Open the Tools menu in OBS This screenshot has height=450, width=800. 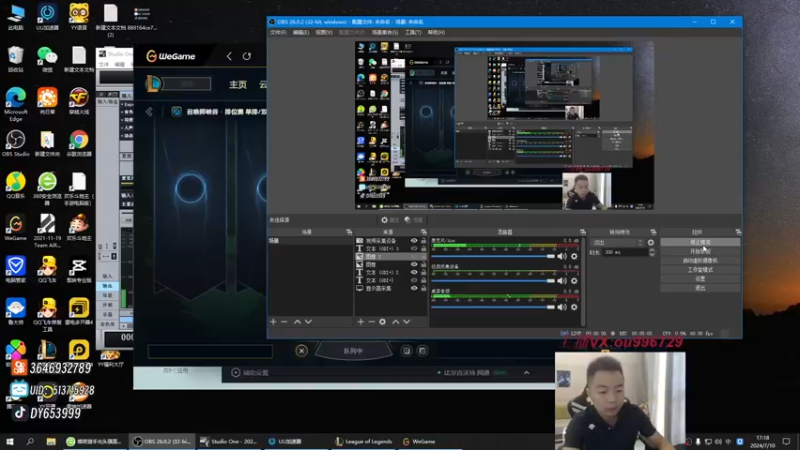tap(413, 33)
